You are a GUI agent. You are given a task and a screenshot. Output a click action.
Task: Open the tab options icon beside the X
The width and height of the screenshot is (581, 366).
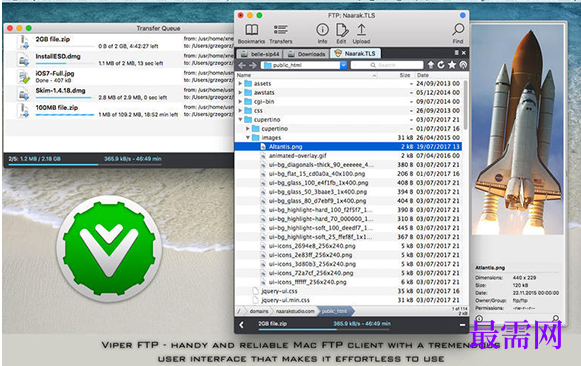pyautogui.click(x=456, y=53)
